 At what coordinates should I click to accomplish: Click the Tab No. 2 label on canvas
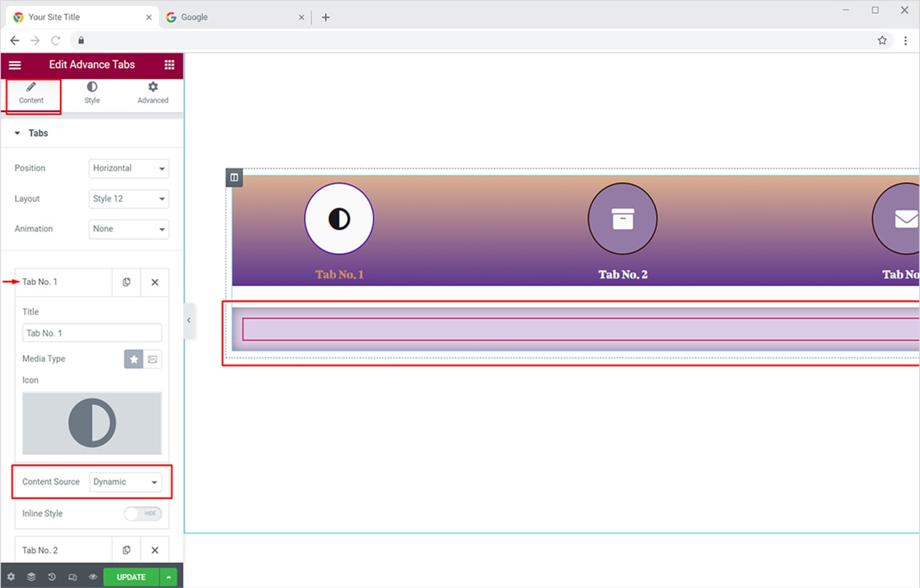coord(623,274)
